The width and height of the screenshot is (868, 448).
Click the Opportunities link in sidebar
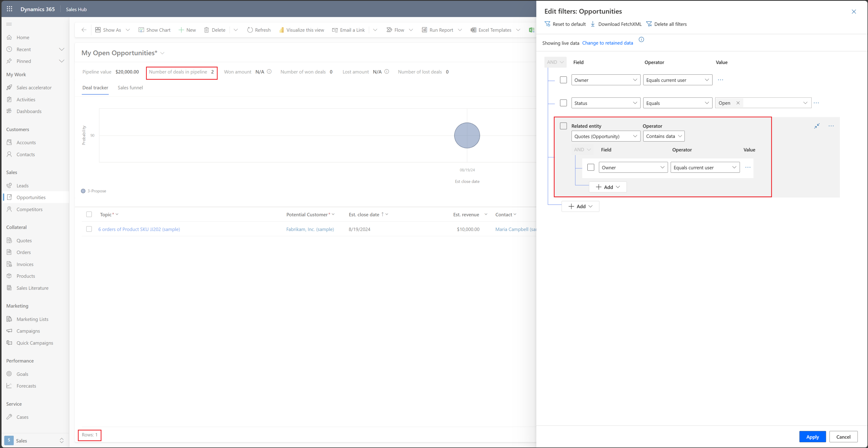31,197
